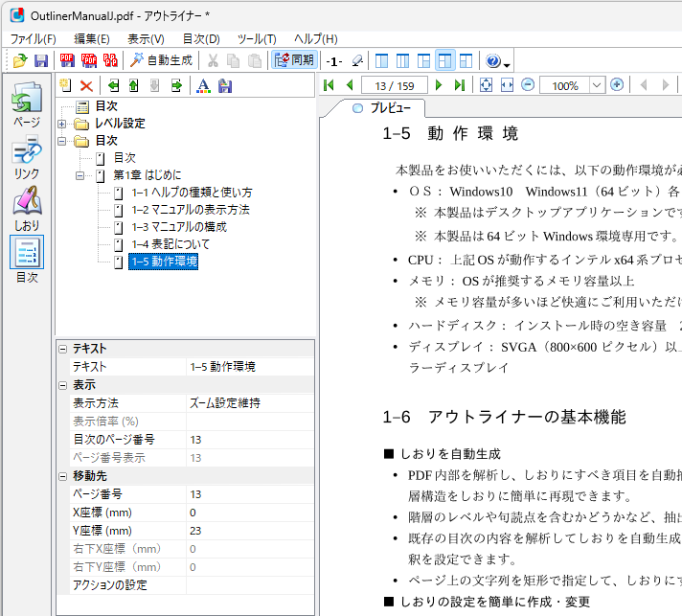Expand the レベル設定 folder node

(61, 124)
